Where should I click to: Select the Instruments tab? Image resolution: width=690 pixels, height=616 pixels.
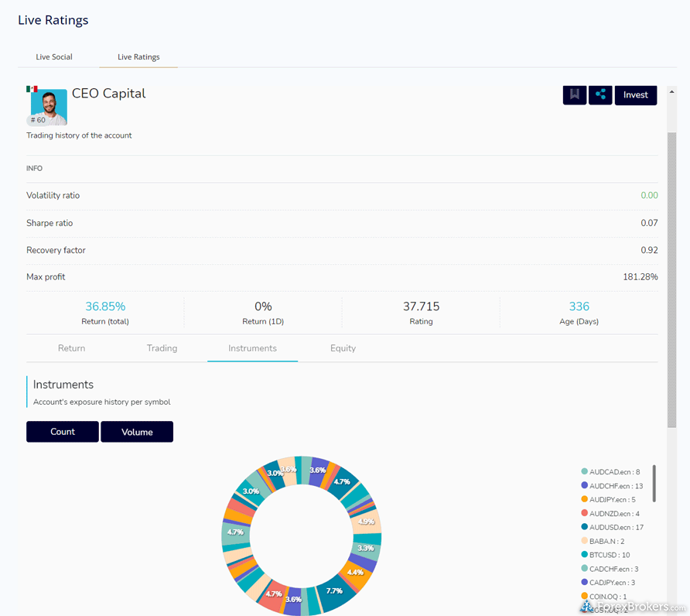(x=253, y=348)
